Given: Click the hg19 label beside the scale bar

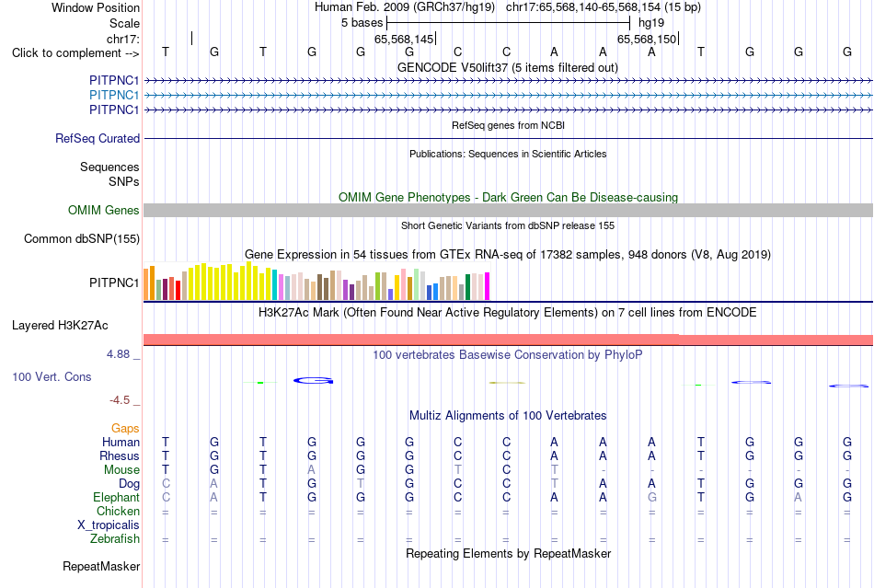Looking at the screenshot, I should tap(651, 23).
